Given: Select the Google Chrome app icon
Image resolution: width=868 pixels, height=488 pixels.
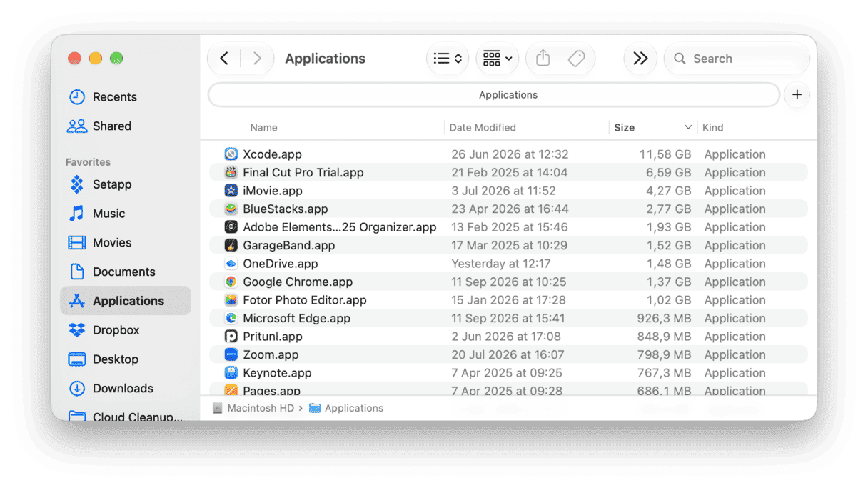Looking at the screenshot, I should [x=231, y=282].
